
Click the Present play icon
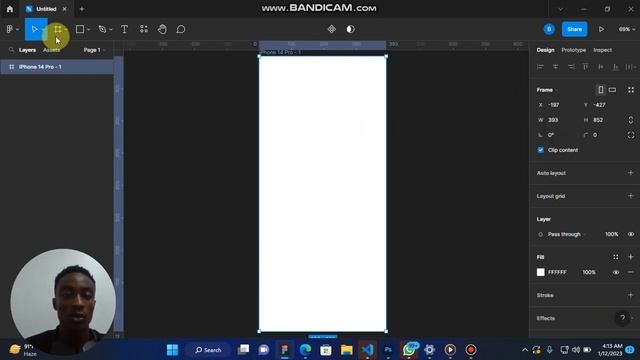coord(601,29)
